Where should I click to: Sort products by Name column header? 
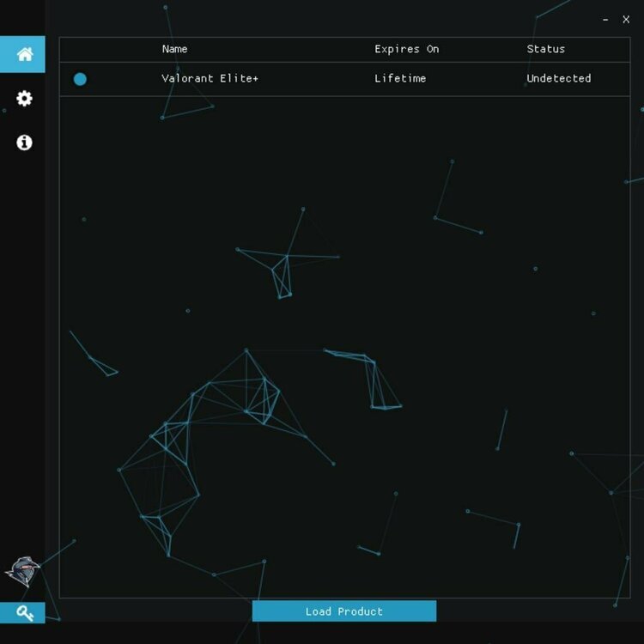[x=174, y=49]
